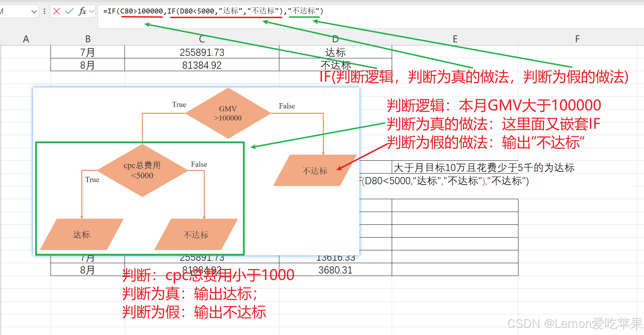The width and height of the screenshot is (644, 335).
Task: Select the 达标 result cell in column D
Action: click(336, 52)
